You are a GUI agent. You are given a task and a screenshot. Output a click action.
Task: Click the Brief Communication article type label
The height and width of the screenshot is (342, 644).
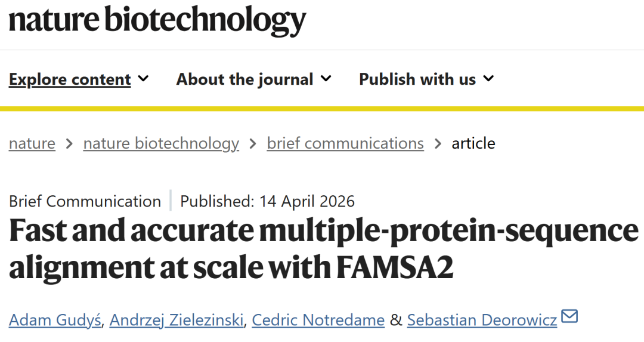click(85, 201)
